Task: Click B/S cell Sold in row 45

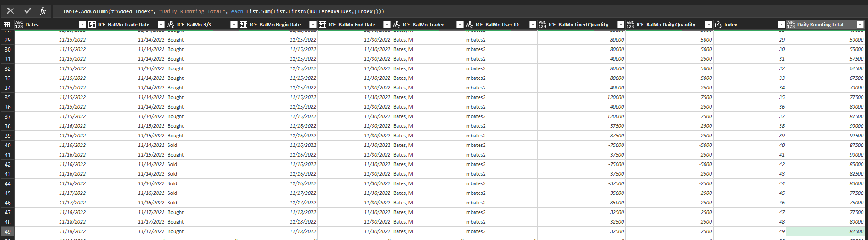Action: tap(202, 193)
